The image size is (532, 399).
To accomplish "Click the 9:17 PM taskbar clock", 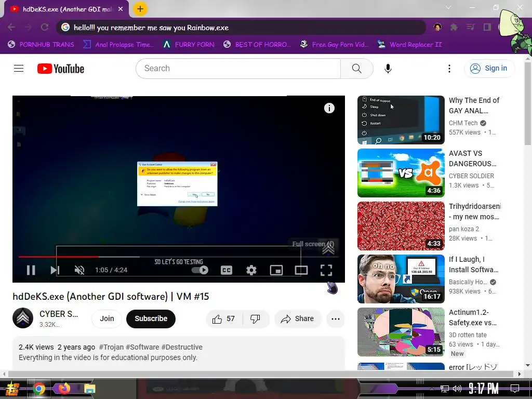I will (x=484, y=389).
